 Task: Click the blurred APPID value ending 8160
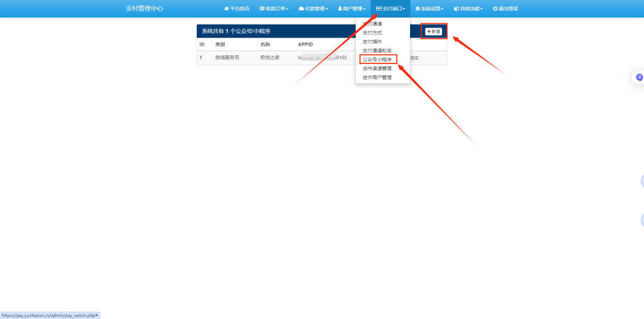(323, 58)
